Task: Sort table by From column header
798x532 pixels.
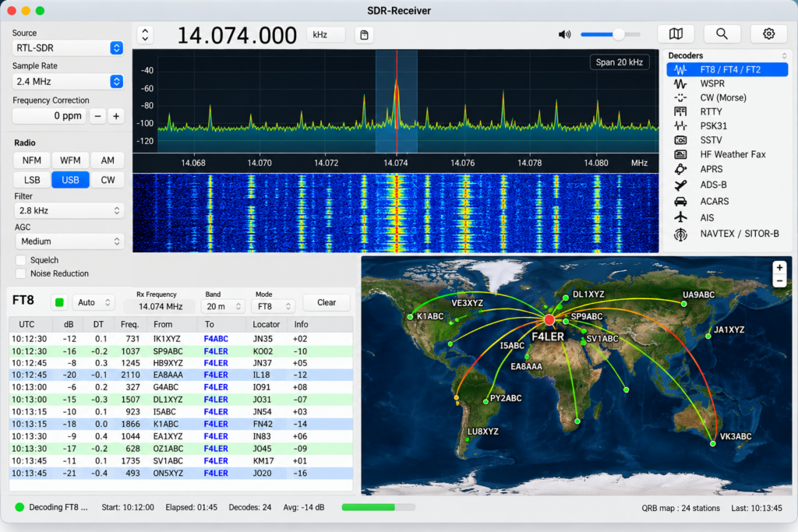Action: [x=172, y=325]
